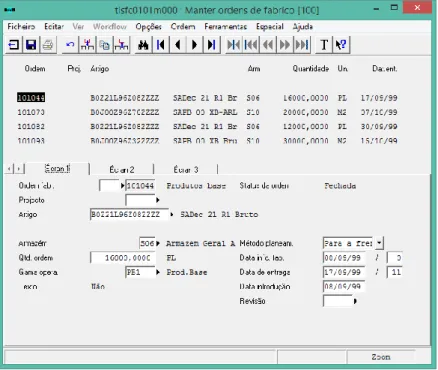Click the blue converge arrows group icon

234,44
